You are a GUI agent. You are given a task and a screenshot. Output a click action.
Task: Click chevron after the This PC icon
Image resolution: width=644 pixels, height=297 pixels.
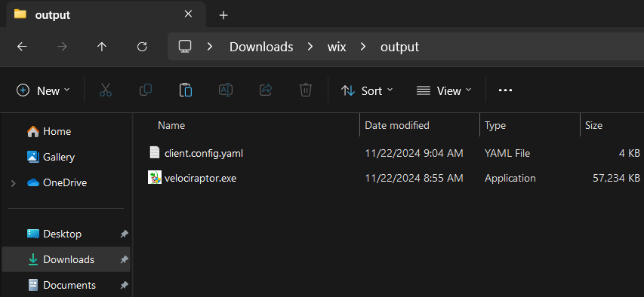click(210, 47)
